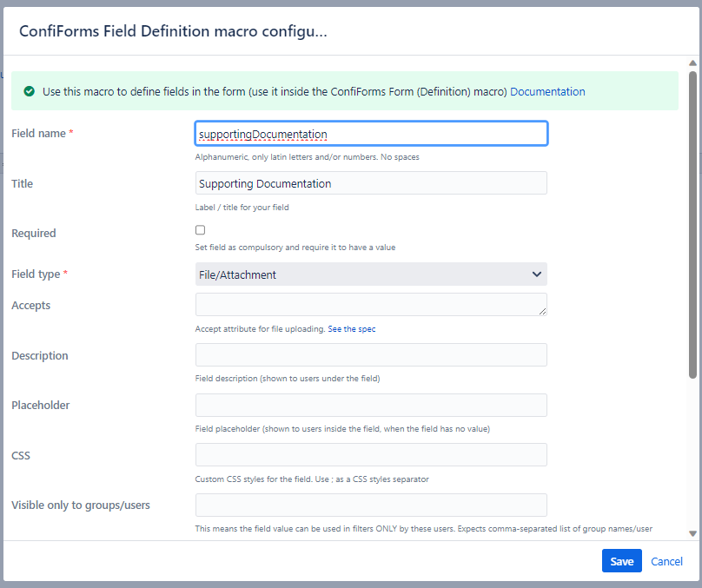Open the Field type dropdown

(371, 274)
